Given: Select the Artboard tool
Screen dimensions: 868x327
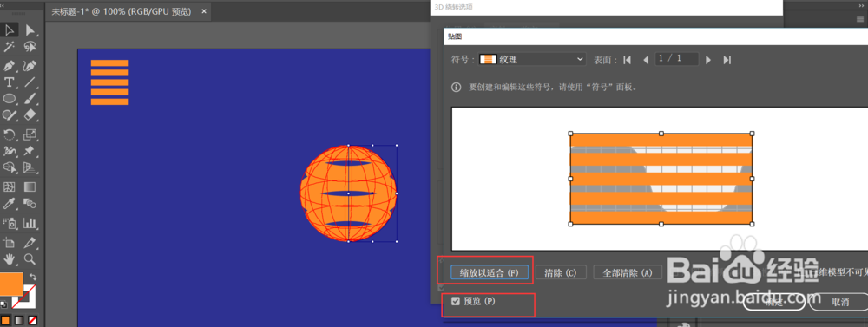Looking at the screenshot, I should coord(9,242).
